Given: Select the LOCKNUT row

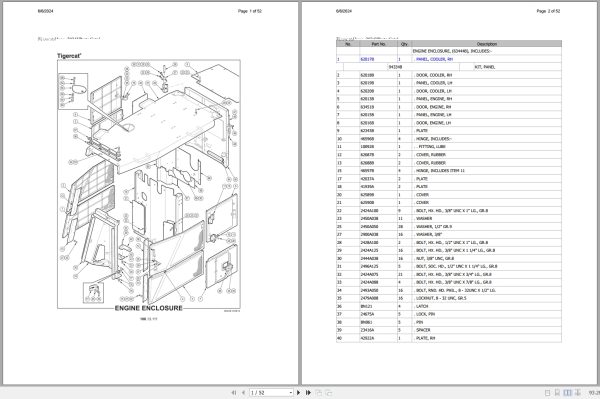Looking at the screenshot, I should point(449,298).
